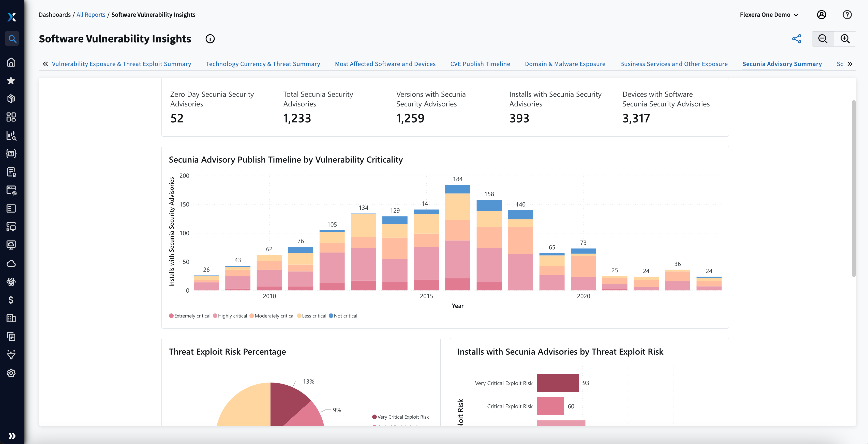The width and height of the screenshot is (868, 444).
Task: Open the help question mark icon
Action: (x=847, y=14)
